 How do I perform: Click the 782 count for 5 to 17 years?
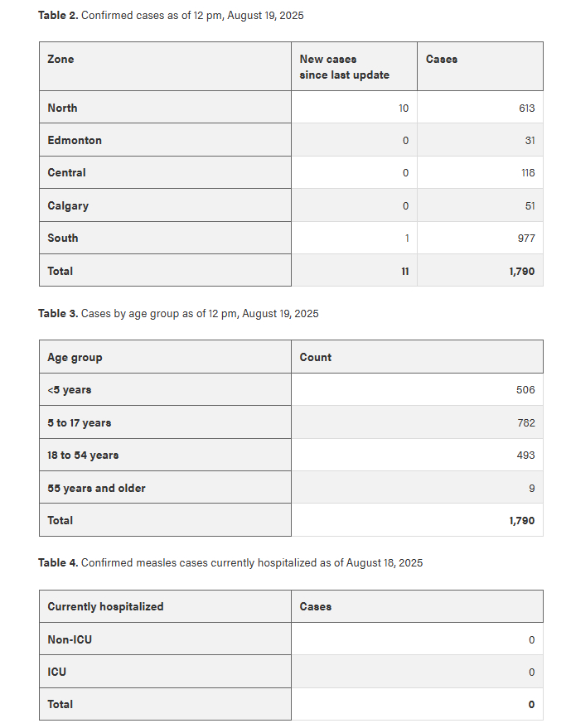click(x=525, y=422)
